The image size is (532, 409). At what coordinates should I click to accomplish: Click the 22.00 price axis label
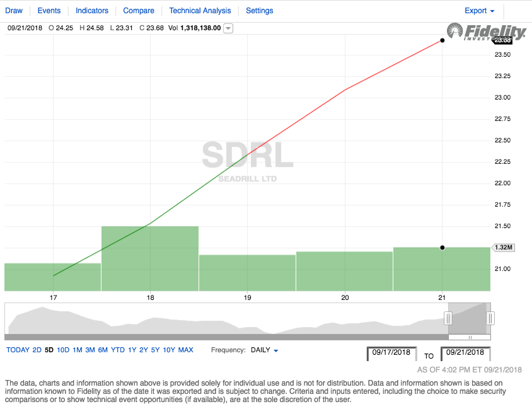[502, 183]
